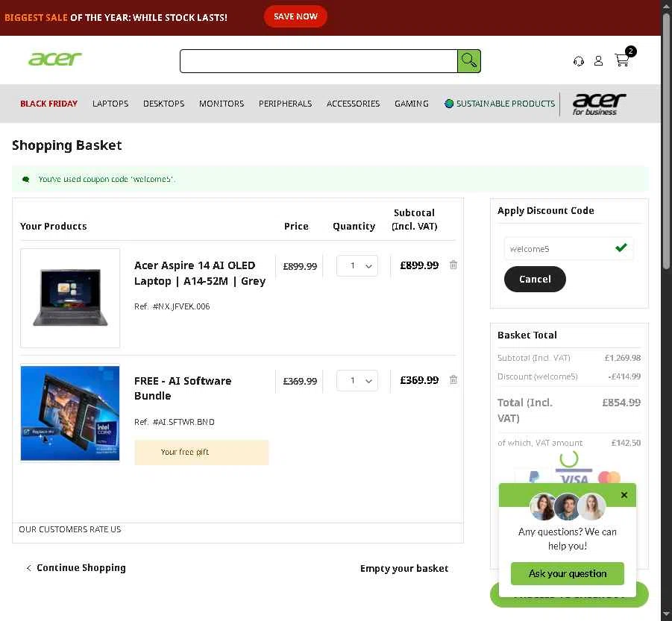This screenshot has width=672, height=621.
Task: Open the customer support headset icon
Action: 579,61
